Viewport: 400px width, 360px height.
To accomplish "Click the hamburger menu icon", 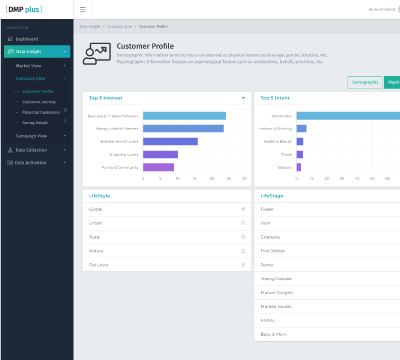I will pos(83,9).
